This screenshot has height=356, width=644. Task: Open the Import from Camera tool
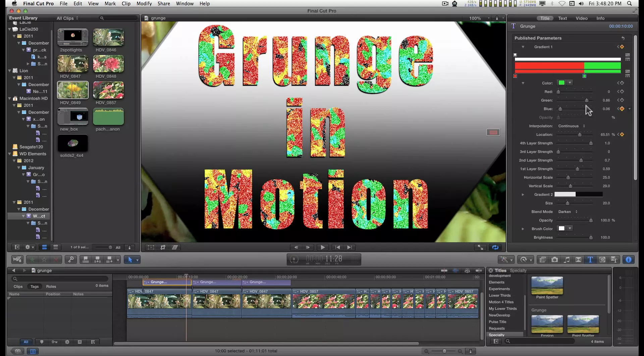(x=17, y=259)
